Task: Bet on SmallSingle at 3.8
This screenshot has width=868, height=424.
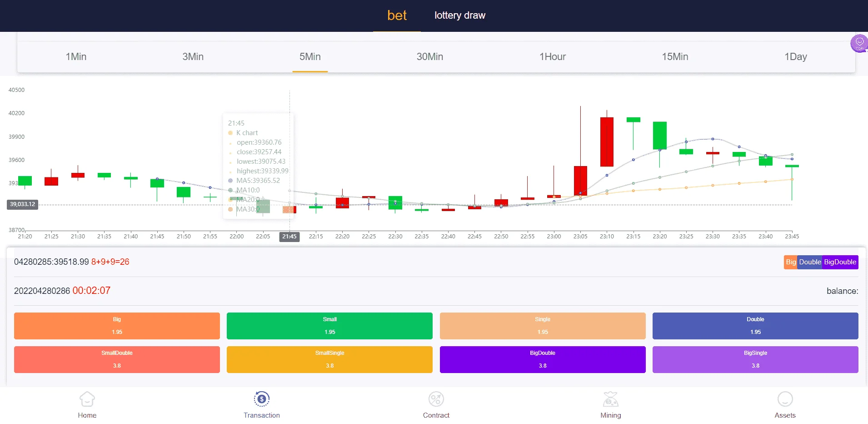Action: 329,359
